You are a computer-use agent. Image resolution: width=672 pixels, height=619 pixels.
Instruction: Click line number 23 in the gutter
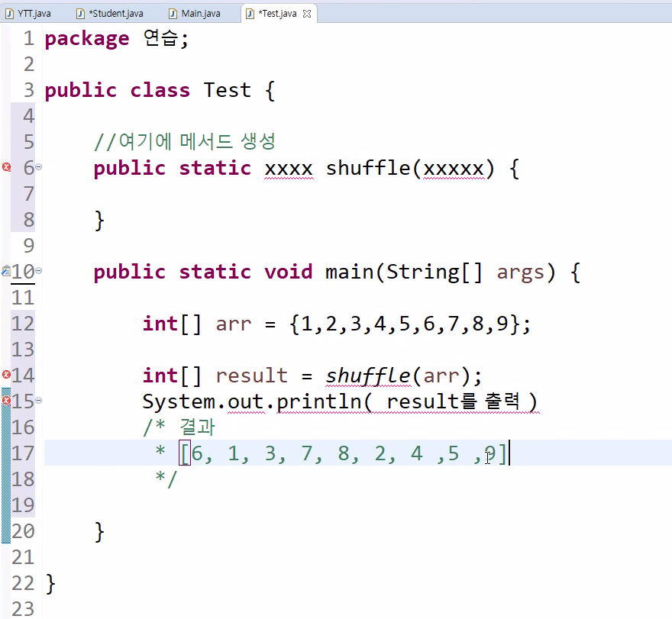(23, 609)
